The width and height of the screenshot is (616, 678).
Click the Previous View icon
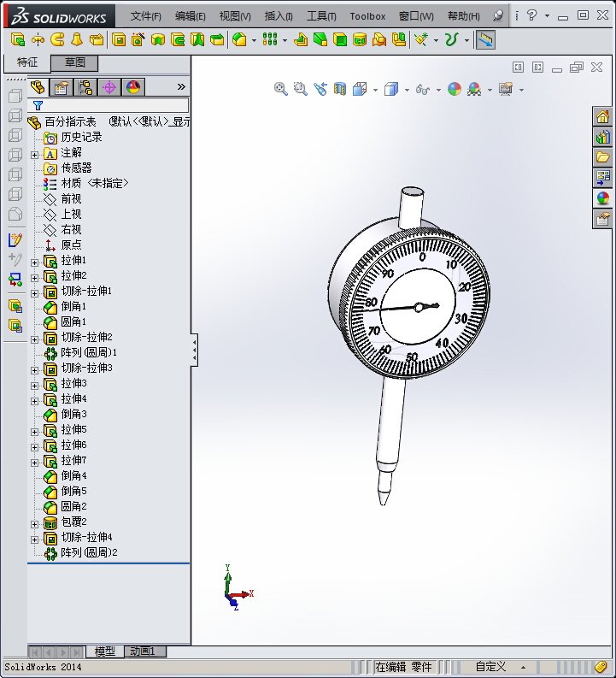click(x=320, y=89)
